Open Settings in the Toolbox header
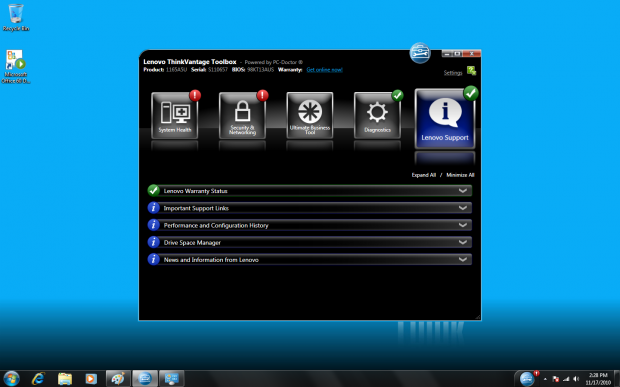Screen dimensions: 620x387 tap(453, 73)
